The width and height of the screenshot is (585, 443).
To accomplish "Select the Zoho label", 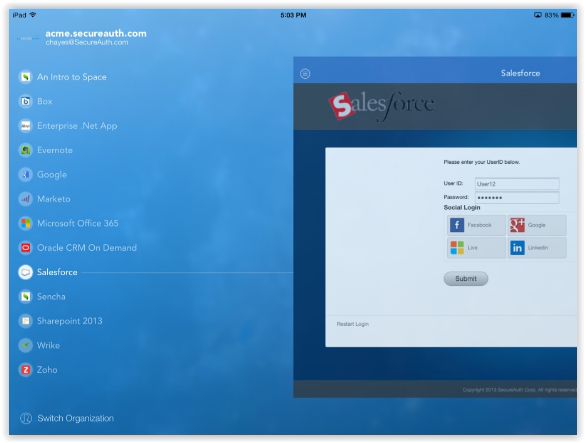I will pos(47,370).
